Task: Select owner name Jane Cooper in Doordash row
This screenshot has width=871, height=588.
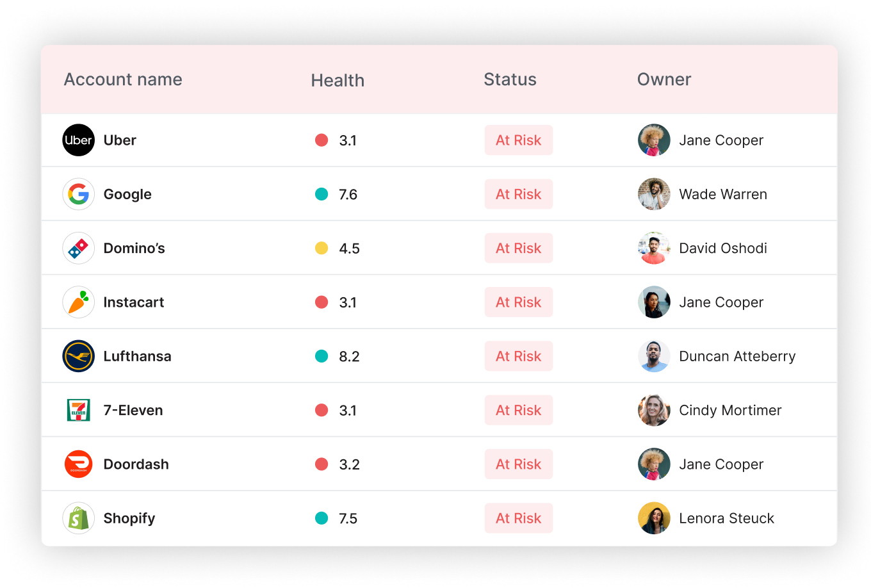Action: coord(721,464)
